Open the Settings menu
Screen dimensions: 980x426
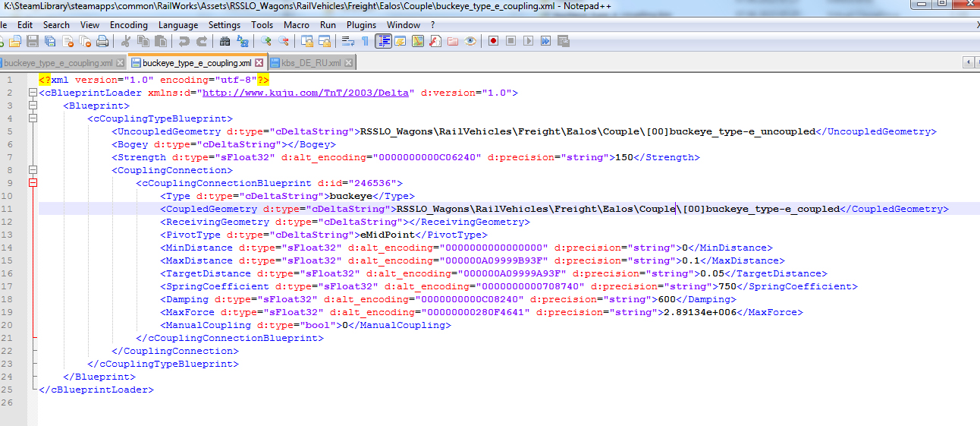(x=225, y=25)
